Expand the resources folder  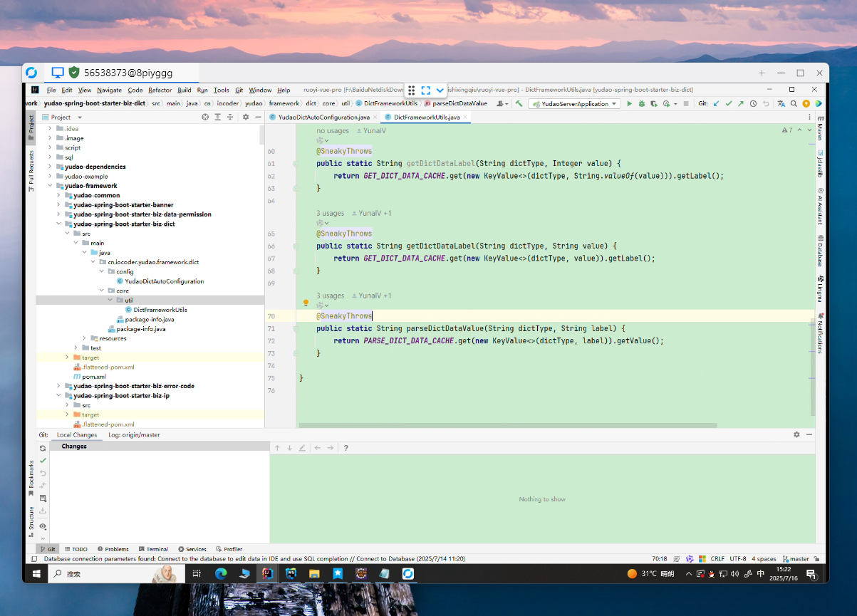click(84, 338)
